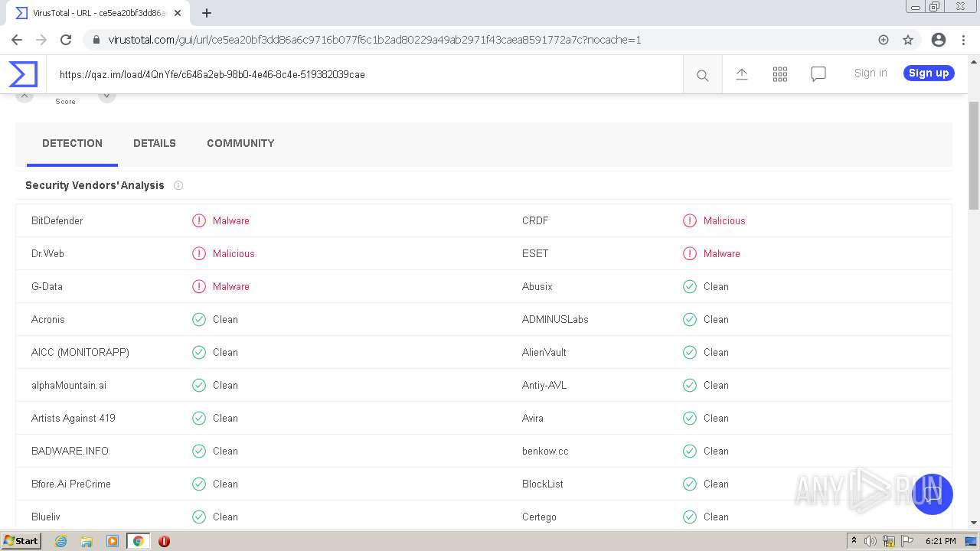Screen dimensions: 980x551
Task: Bookmark this page with star icon
Action: coord(908,40)
